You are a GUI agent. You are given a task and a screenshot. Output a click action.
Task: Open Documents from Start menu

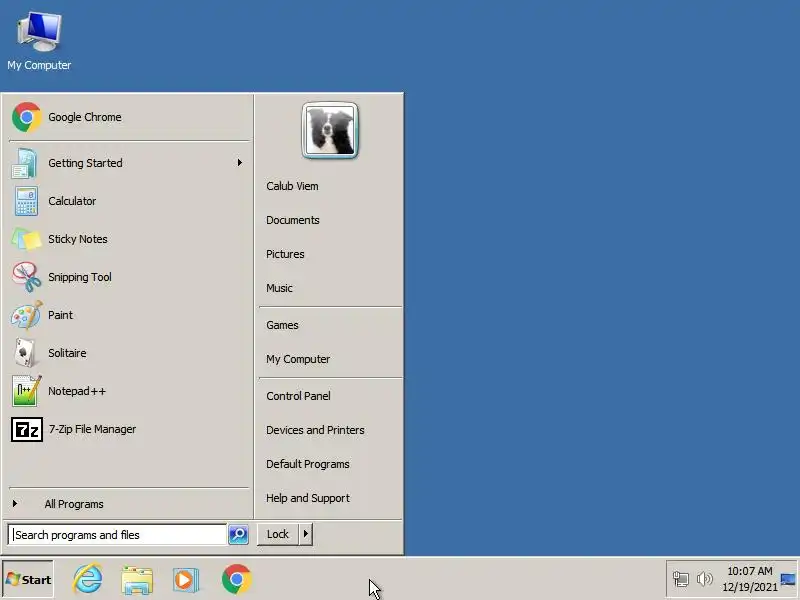(293, 220)
